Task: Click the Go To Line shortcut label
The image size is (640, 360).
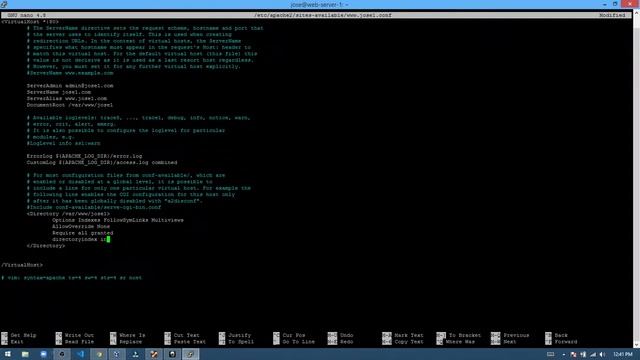Action: pyautogui.click(x=298, y=342)
